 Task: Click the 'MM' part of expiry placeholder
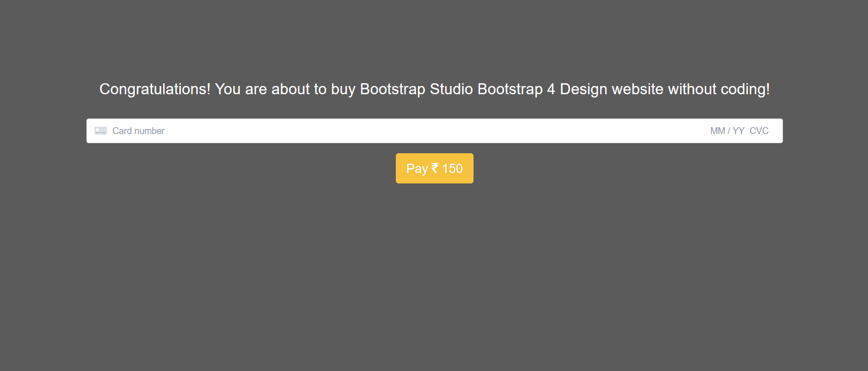717,131
